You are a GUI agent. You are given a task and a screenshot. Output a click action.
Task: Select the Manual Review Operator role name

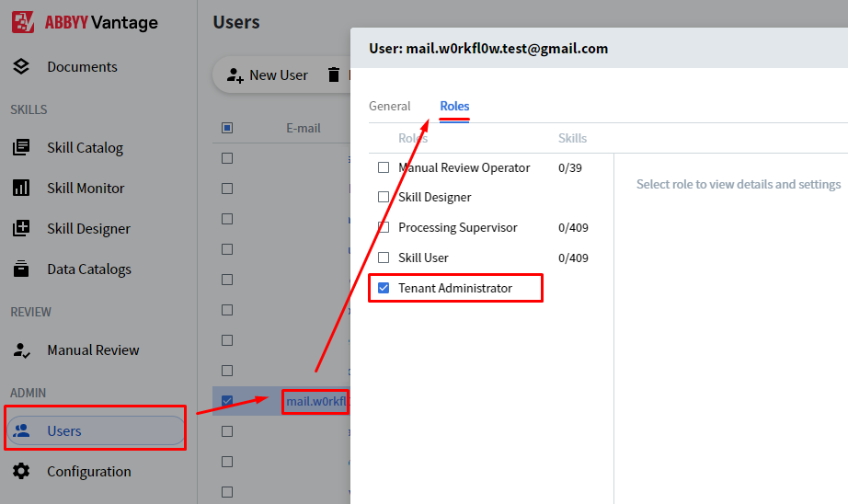(464, 167)
